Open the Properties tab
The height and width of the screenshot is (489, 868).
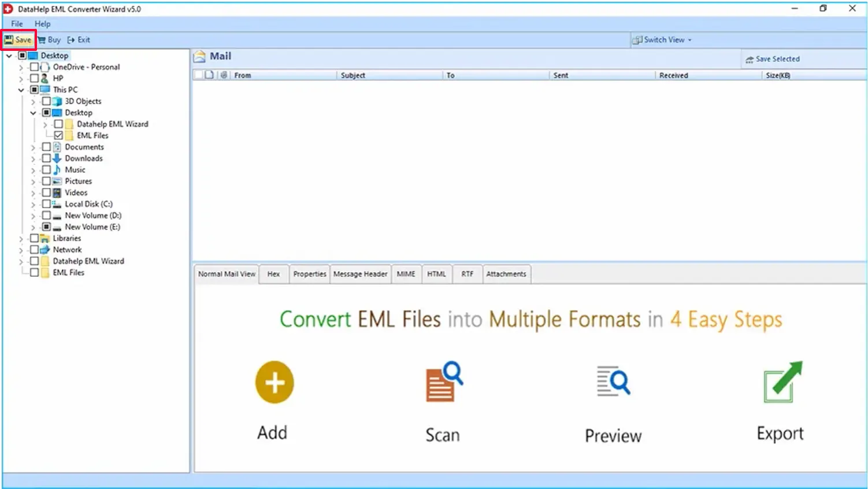(309, 274)
